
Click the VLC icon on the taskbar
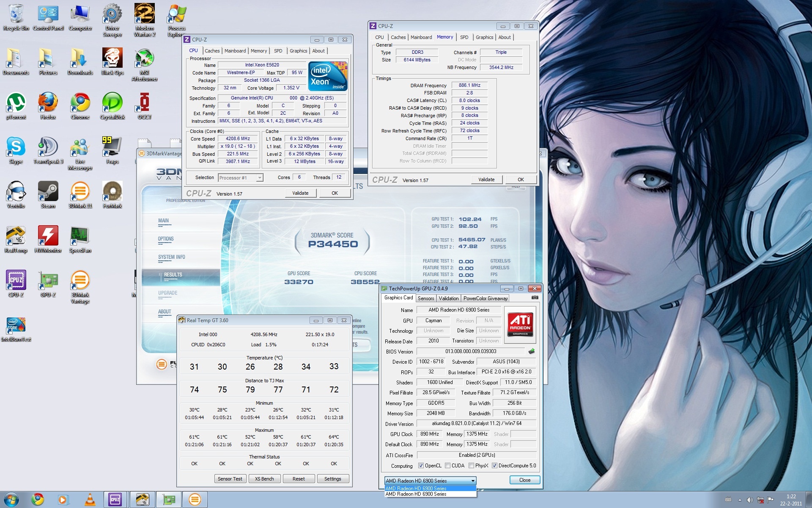pyautogui.click(x=90, y=500)
